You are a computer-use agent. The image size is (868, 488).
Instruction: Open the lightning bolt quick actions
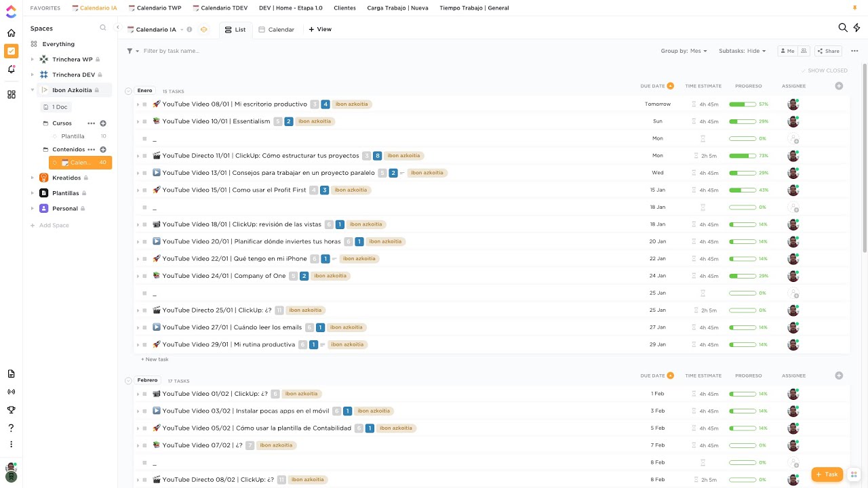point(857,28)
